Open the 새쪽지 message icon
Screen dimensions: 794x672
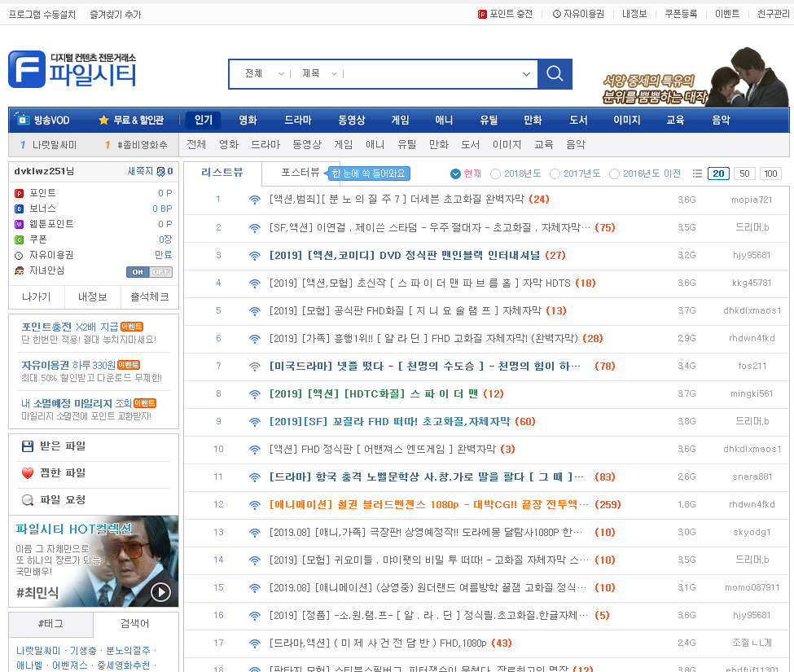tap(160, 172)
